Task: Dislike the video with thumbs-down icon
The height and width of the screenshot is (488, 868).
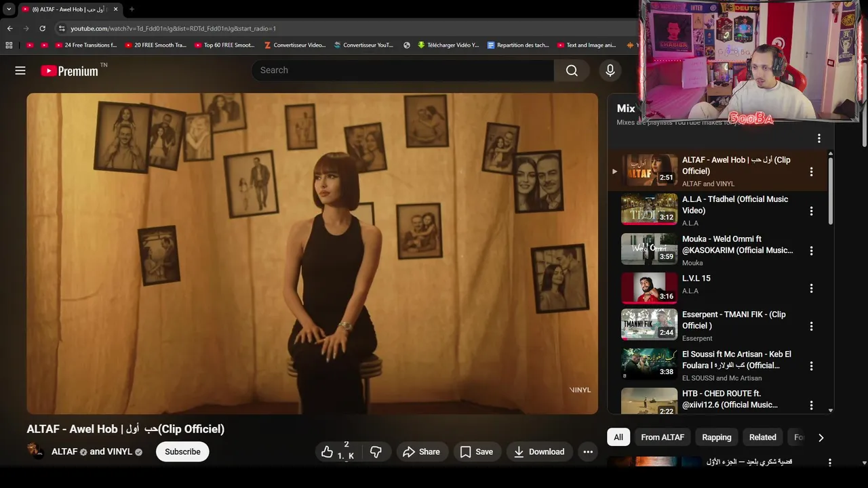Action: tap(376, 452)
